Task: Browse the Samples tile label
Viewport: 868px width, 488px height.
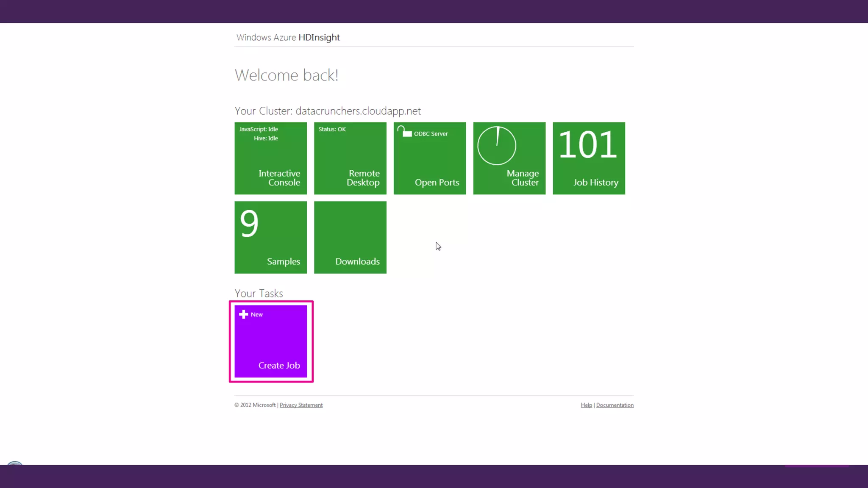Action: [x=283, y=261]
